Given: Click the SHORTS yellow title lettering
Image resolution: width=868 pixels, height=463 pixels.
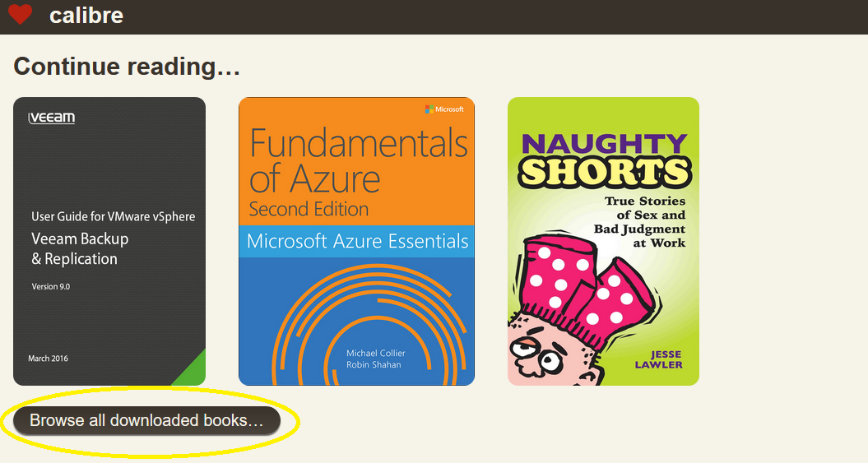Looking at the screenshot, I should (x=605, y=172).
